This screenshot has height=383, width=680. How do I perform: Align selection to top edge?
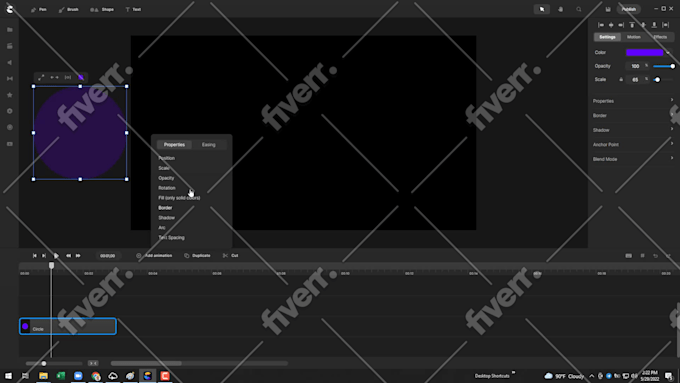coord(632,25)
